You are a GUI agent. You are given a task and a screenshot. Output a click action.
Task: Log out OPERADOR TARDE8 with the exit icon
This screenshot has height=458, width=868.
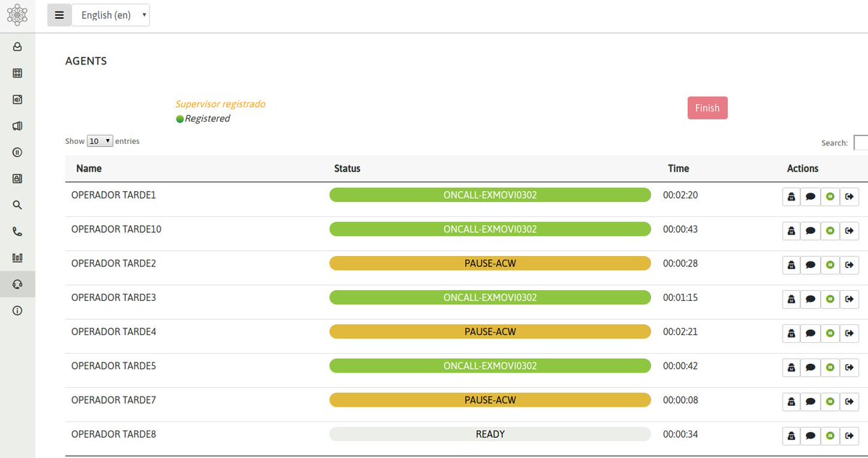coord(850,436)
